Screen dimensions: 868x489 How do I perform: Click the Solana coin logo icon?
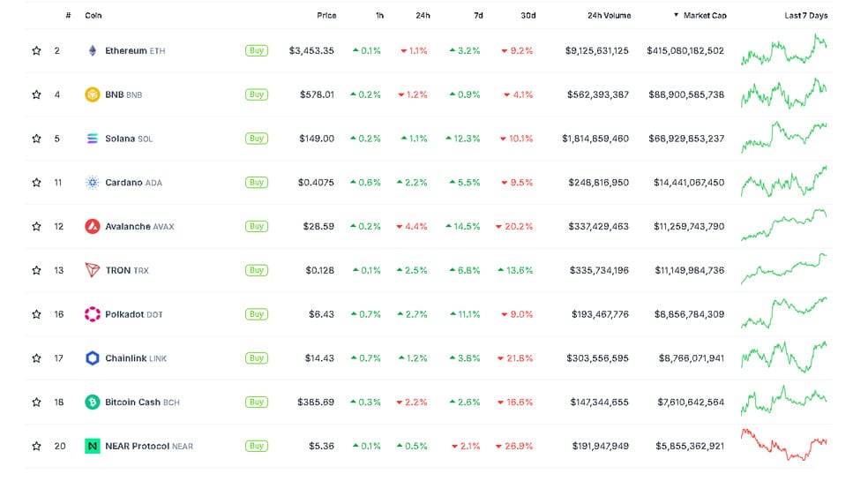click(x=93, y=139)
